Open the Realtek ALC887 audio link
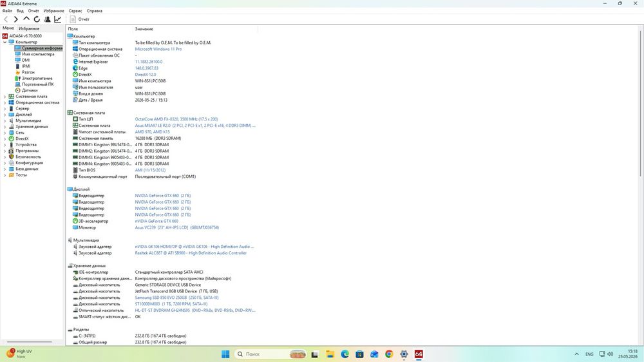 click(191, 253)
